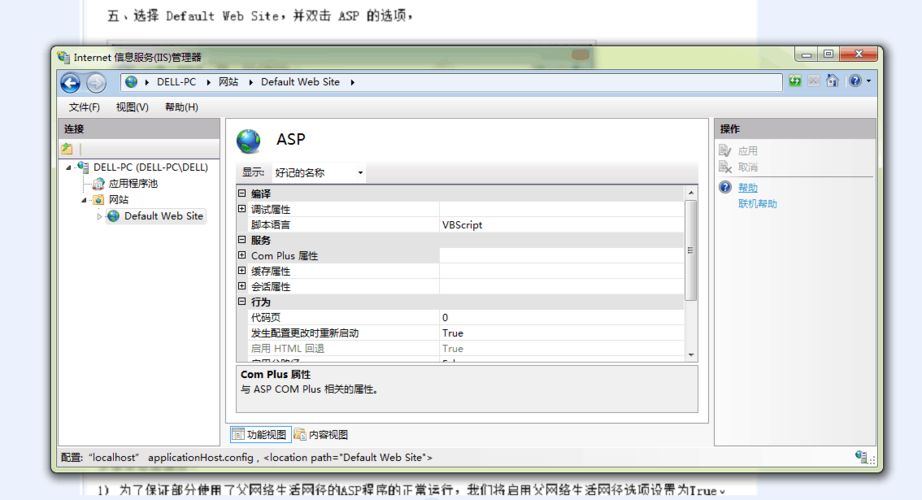922x500 pixels.
Task: Expand the 会话属性 row
Action: pos(242,286)
